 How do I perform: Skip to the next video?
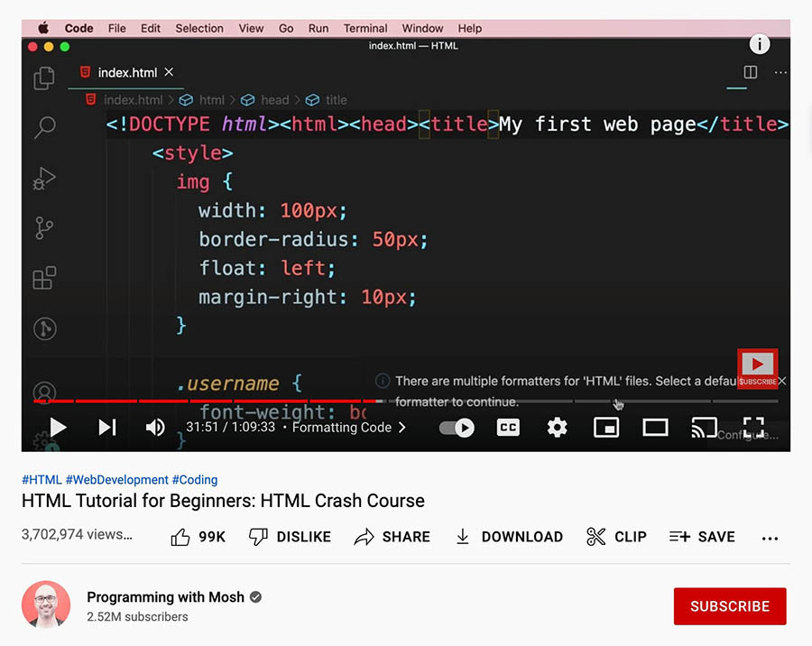click(107, 427)
